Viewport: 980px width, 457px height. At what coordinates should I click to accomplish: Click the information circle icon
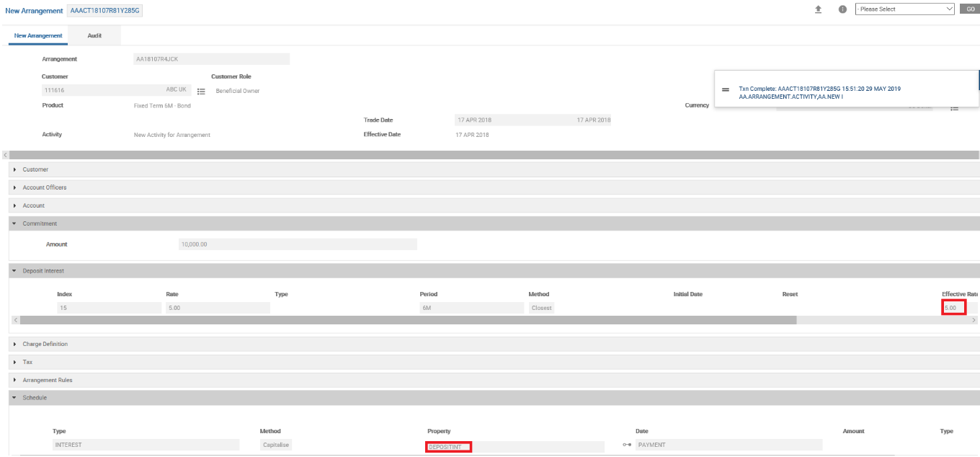tap(842, 9)
